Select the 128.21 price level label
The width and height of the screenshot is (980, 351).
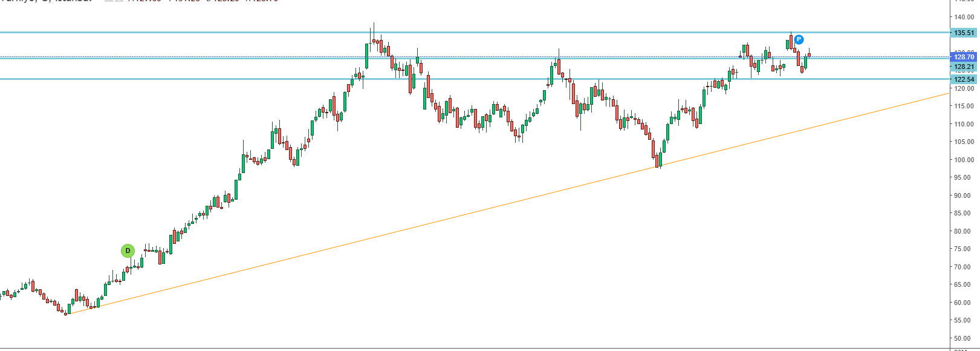964,67
